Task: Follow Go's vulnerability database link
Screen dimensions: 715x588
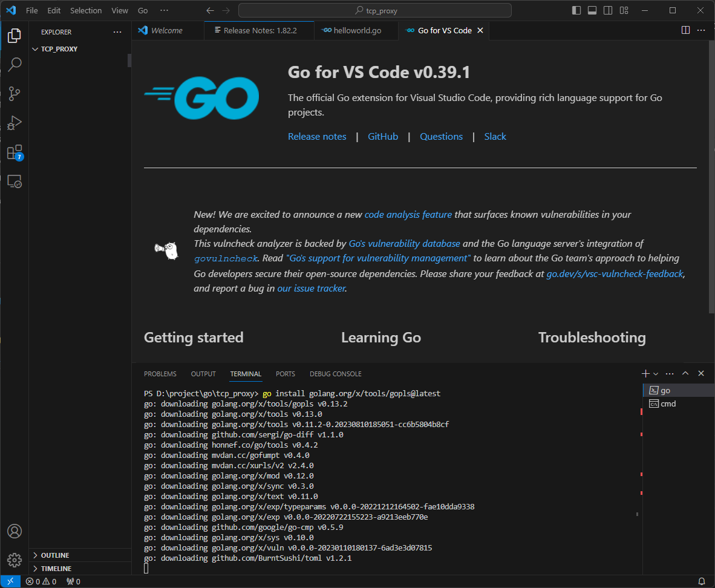Action: click(404, 244)
